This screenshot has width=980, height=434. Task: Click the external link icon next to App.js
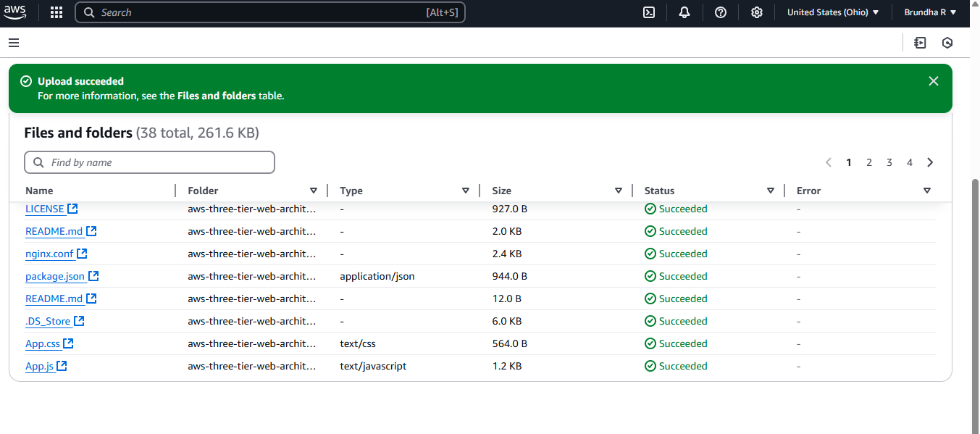tap(62, 366)
